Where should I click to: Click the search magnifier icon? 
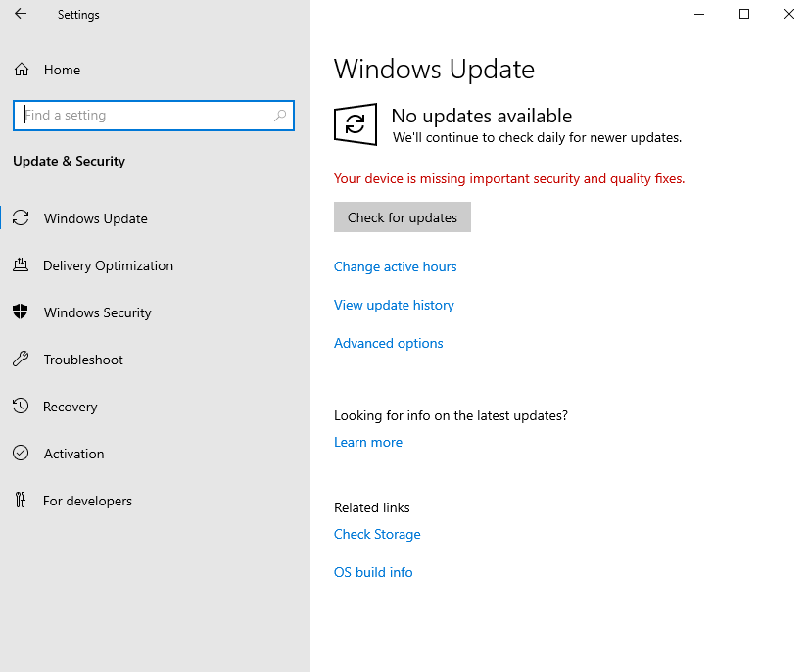(280, 115)
